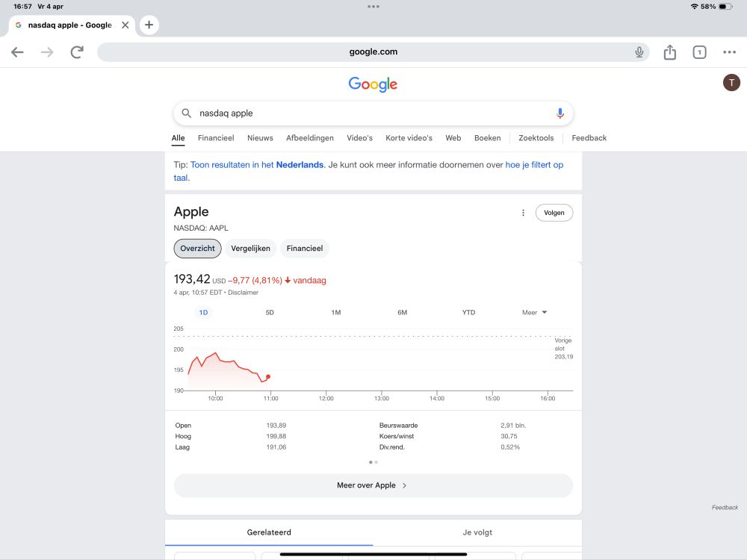Click the Div.rend. value 0,52%
747x560 pixels.
510,447
